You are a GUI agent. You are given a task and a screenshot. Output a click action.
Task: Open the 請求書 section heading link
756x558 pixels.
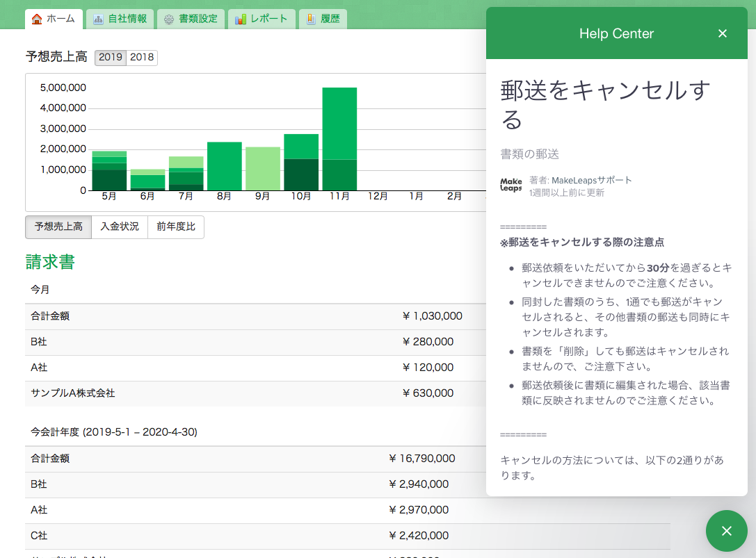click(50, 262)
